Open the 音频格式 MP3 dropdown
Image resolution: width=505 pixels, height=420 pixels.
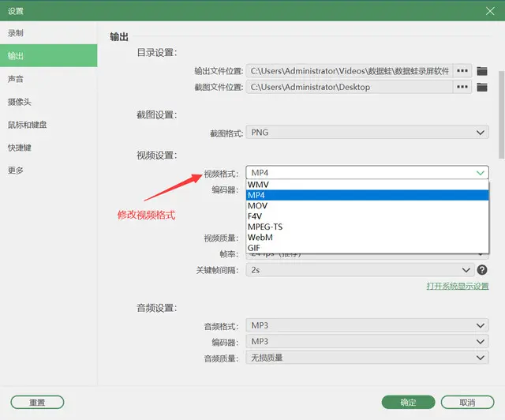367,325
